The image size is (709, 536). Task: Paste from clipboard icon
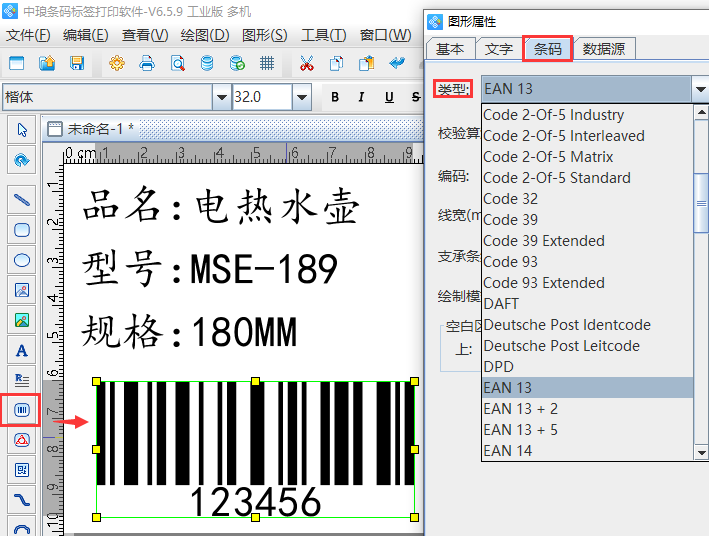click(367, 63)
